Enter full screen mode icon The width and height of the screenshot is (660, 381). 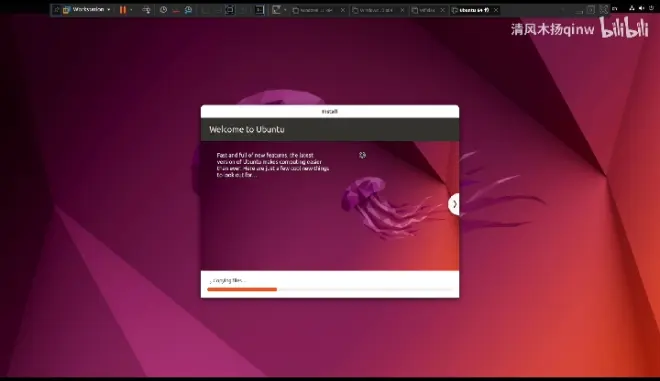point(230,10)
